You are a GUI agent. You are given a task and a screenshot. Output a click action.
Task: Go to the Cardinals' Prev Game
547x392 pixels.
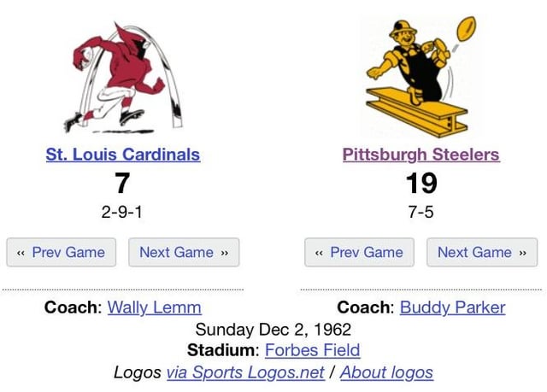[61, 252]
